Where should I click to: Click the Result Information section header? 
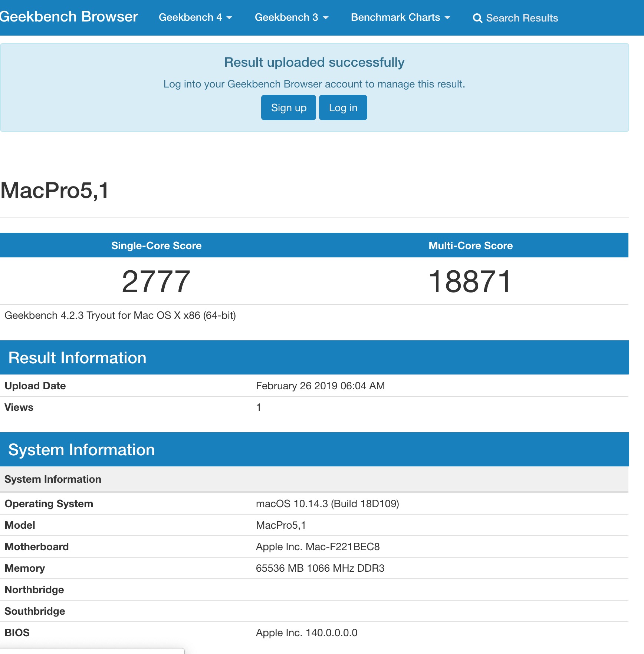pos(315,358)
